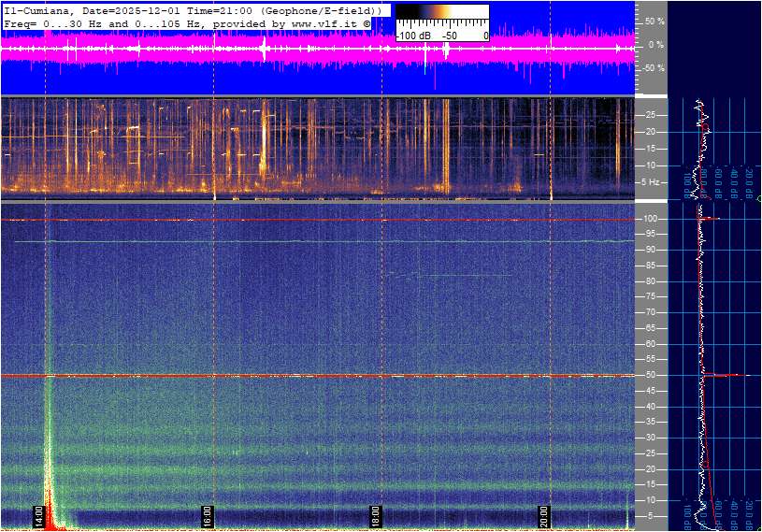Select the 90 Hz tick on frequency axis

650,250
